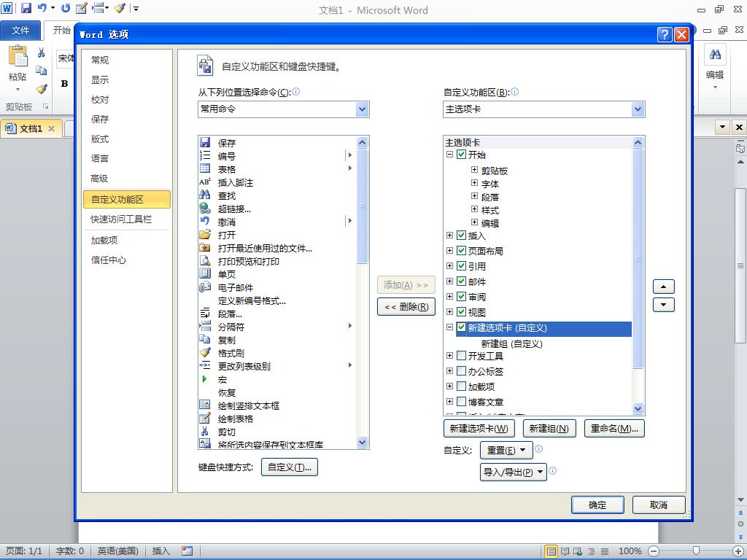Image resolution: width=747 pixels, height=560 pixels.
Task: Open the 重置 reset dropdown button
Action: click(x=506, y=450)
